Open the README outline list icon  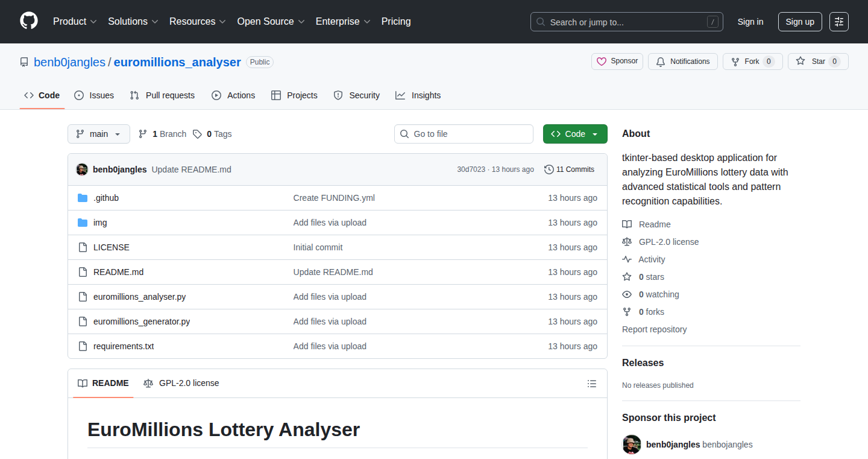coord(592,384)
